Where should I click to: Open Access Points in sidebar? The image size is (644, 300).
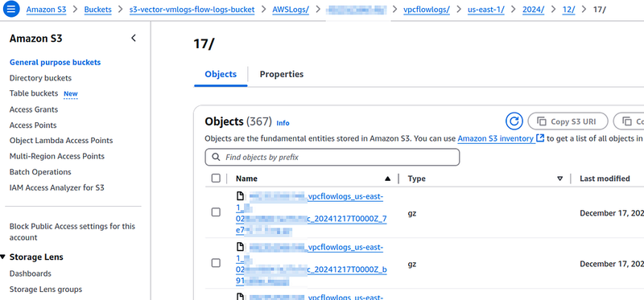tap(33, 125)
